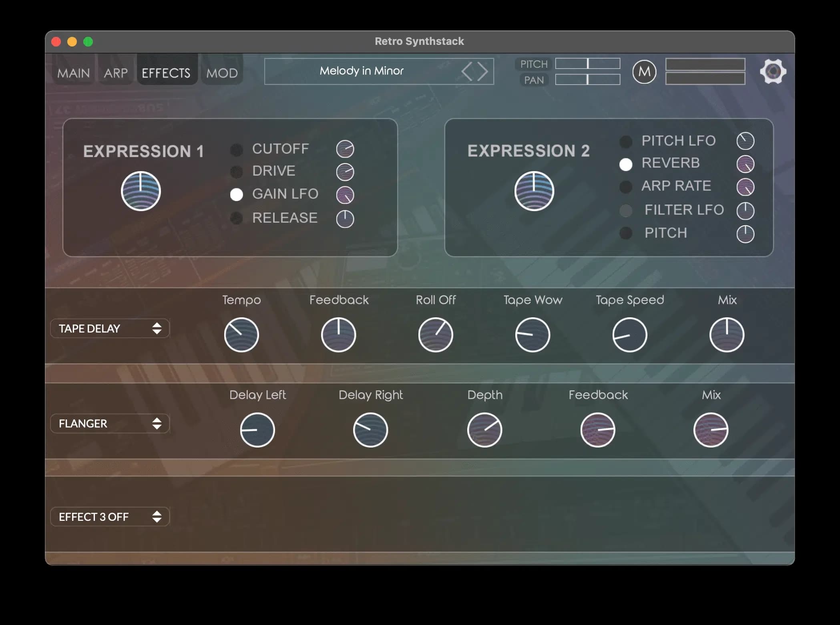Select PITCH LFO for Expression 2
Image resolution: width=840 pixels, height=625 pixels.
click(x=626, y=141)
